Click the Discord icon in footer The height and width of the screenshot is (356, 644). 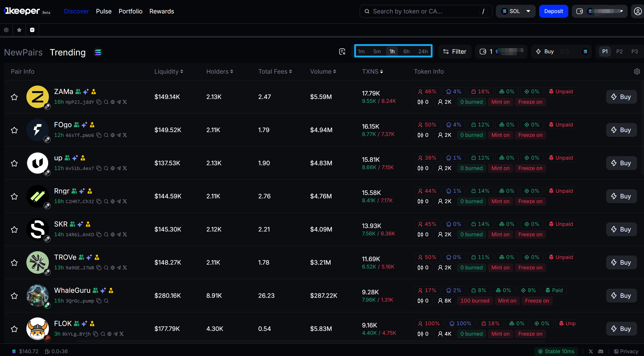(x=601, y=351)
